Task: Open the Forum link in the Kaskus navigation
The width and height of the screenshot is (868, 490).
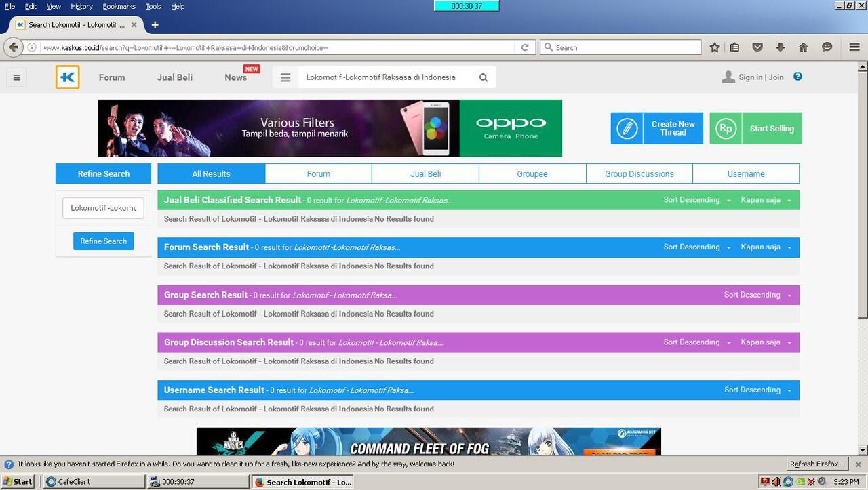Action: tap(112, 77)
